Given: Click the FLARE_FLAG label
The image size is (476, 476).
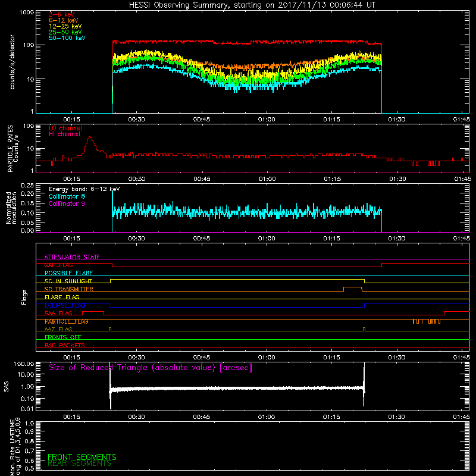Looking at the screenshot, I should [x=62, y=297].
